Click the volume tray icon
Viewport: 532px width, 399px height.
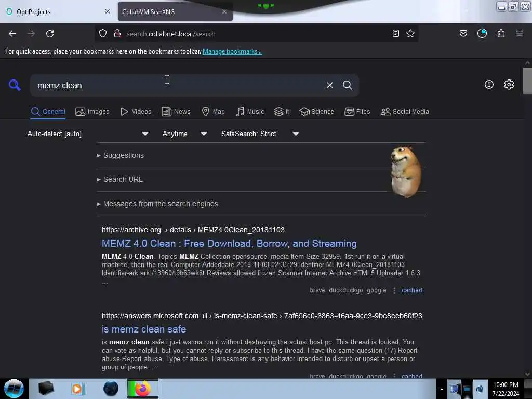click(480, 389)
